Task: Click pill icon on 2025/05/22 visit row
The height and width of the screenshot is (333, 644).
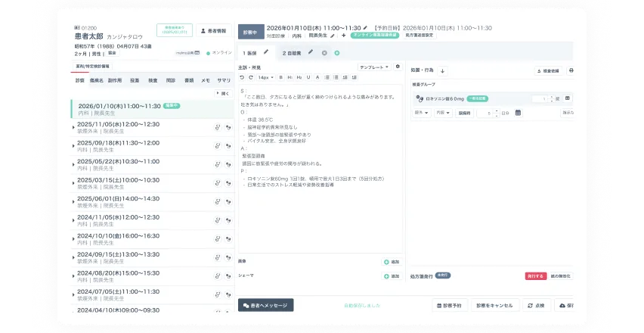Action: (x=228, y=164)
